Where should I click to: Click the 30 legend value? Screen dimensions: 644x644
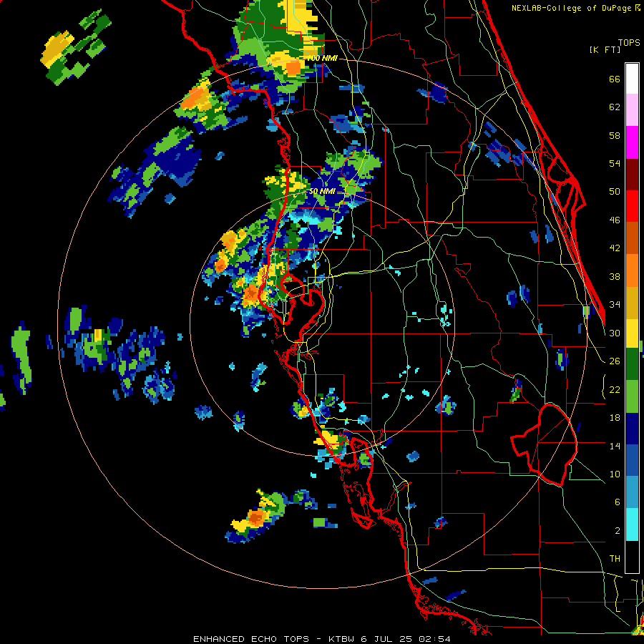click(x=615, y=333)
